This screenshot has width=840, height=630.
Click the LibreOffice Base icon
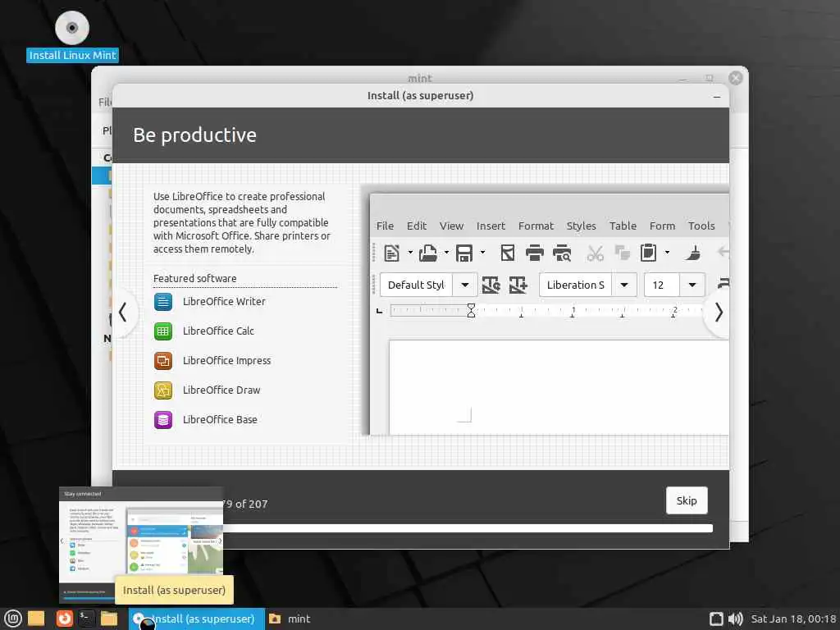[163, 419]
